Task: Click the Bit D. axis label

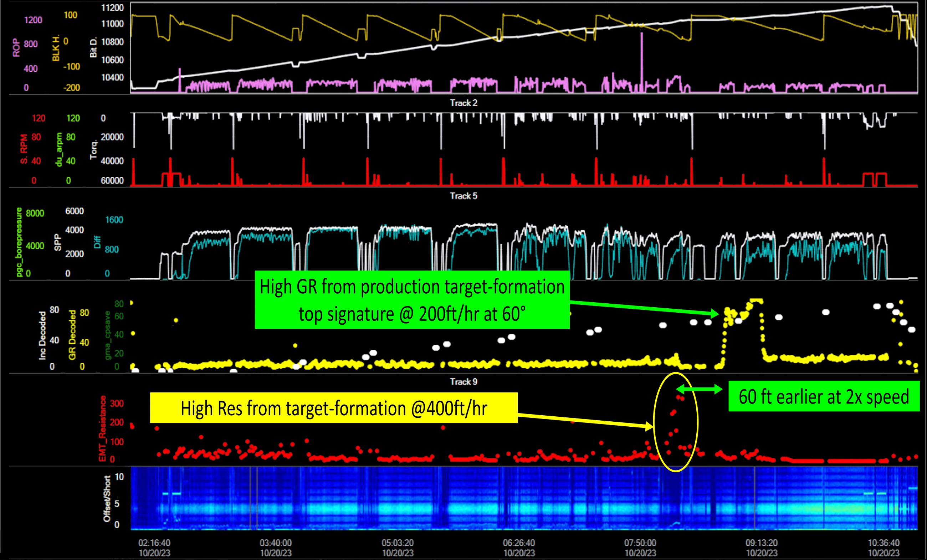Action: 93,47
